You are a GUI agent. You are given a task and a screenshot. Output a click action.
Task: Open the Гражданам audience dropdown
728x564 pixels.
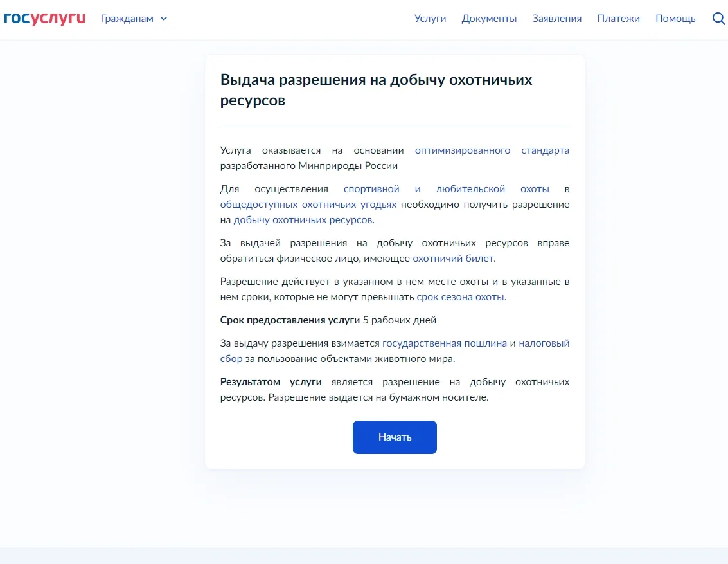coord(127,19)
